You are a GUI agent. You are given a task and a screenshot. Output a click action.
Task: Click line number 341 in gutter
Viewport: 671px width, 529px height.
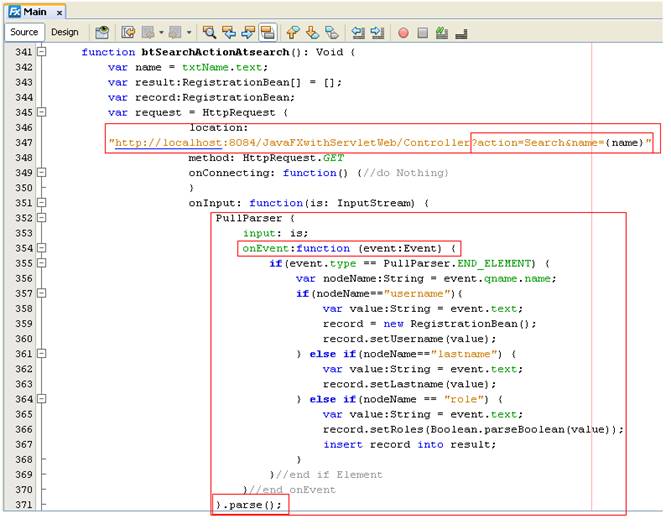click(x=24, y=52)
